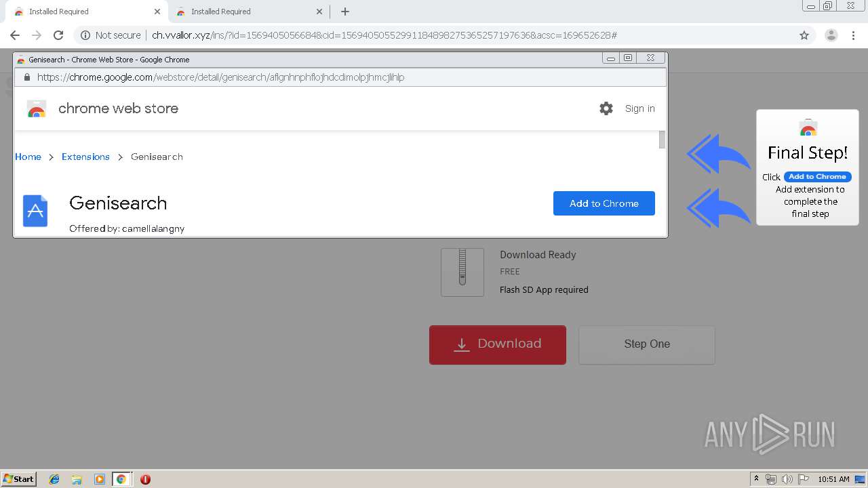Image resolution: width=868 pixels, height=488 pixels.
Task: Maximize the Genisearch popup window
Action: pyautogui.click(x=628, y=58)
